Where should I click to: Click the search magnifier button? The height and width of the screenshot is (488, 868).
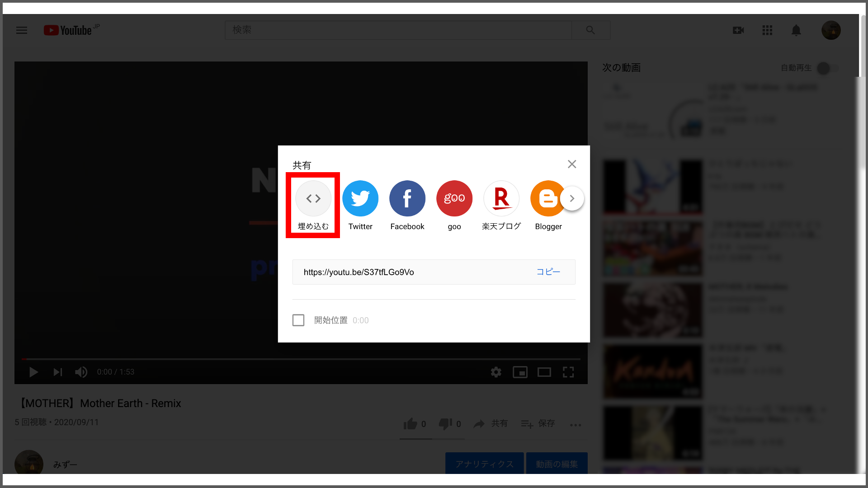590,30
